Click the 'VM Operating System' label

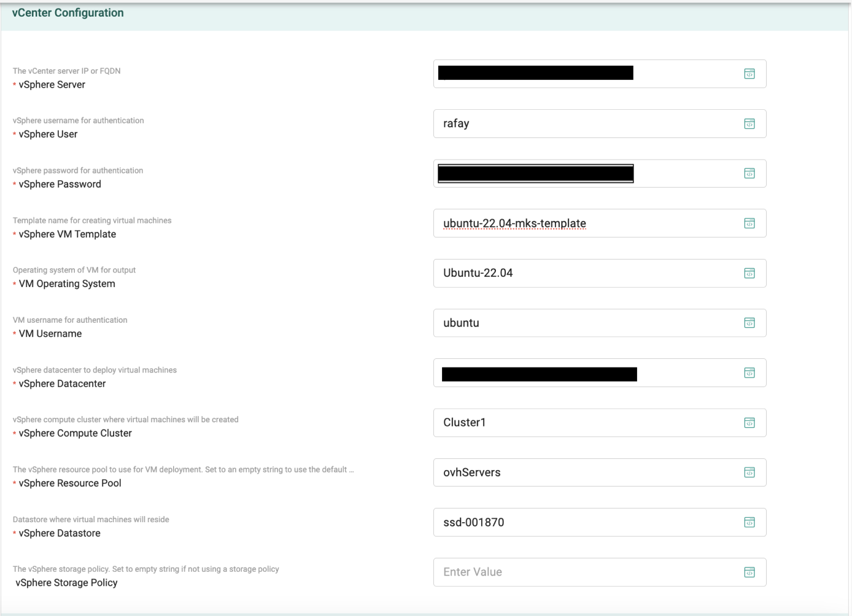[x=67, y=284]
